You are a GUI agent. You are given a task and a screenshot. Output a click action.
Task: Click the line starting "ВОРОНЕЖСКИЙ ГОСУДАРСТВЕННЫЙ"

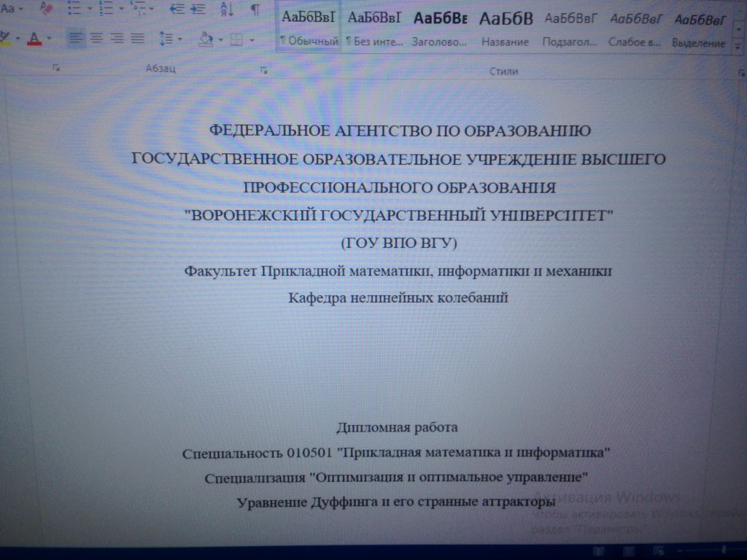(x=399, y=216)
